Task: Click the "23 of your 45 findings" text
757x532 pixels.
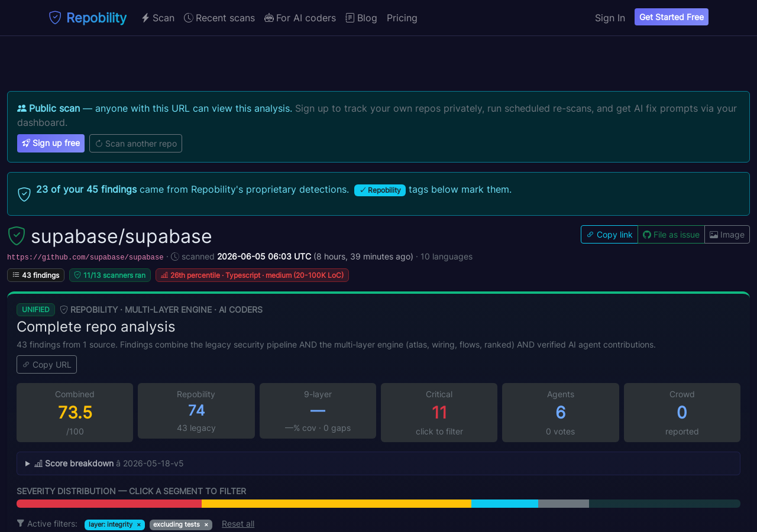Action: point(86,189)
